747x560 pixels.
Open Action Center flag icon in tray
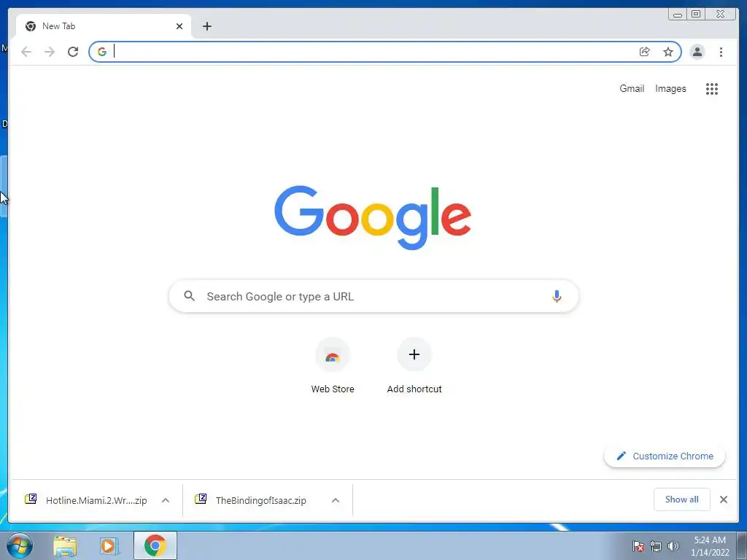pyautogui.click(x=638, y=546)
